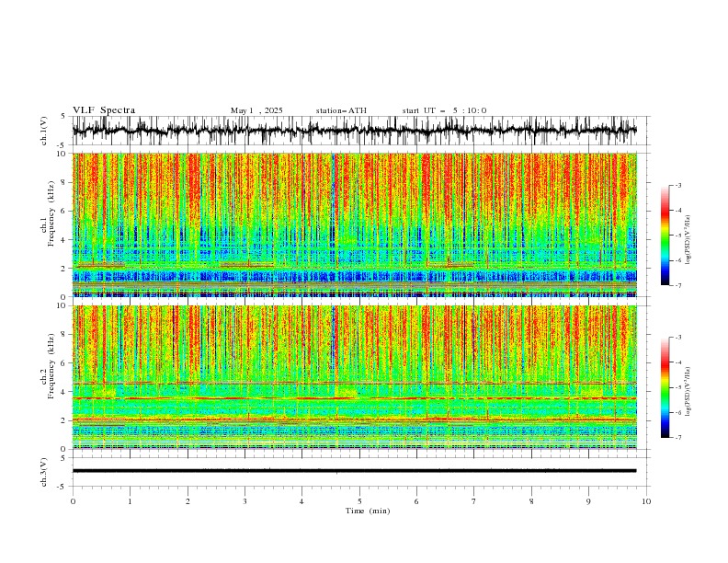The width and height of the screenshot is (728, 563).
Task: Click the 'station=ATH' label
Action: (x=341, y=110)
